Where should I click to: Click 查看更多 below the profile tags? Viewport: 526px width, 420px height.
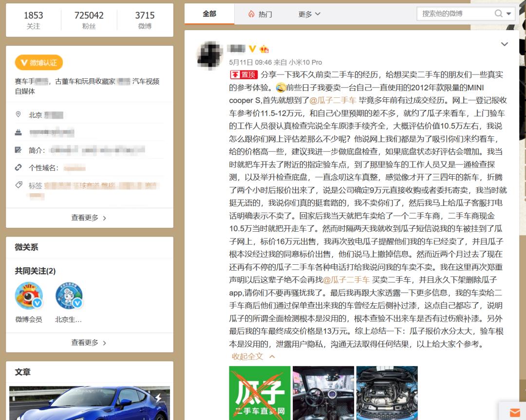click(x=87, y=218)
